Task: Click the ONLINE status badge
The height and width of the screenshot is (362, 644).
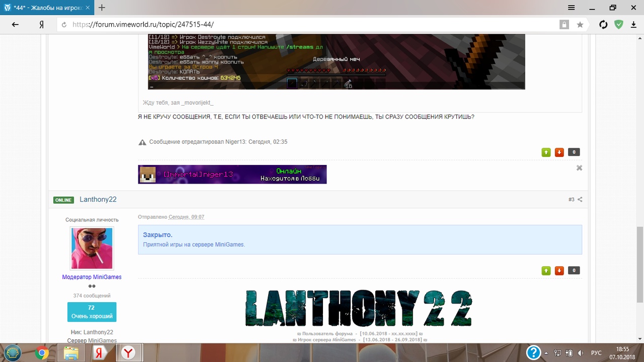Action: (x=63, y=200)
